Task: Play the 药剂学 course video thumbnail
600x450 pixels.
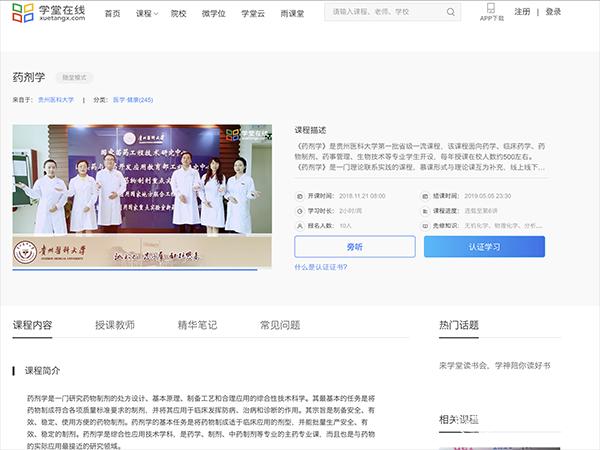Action: click(135, 196)
